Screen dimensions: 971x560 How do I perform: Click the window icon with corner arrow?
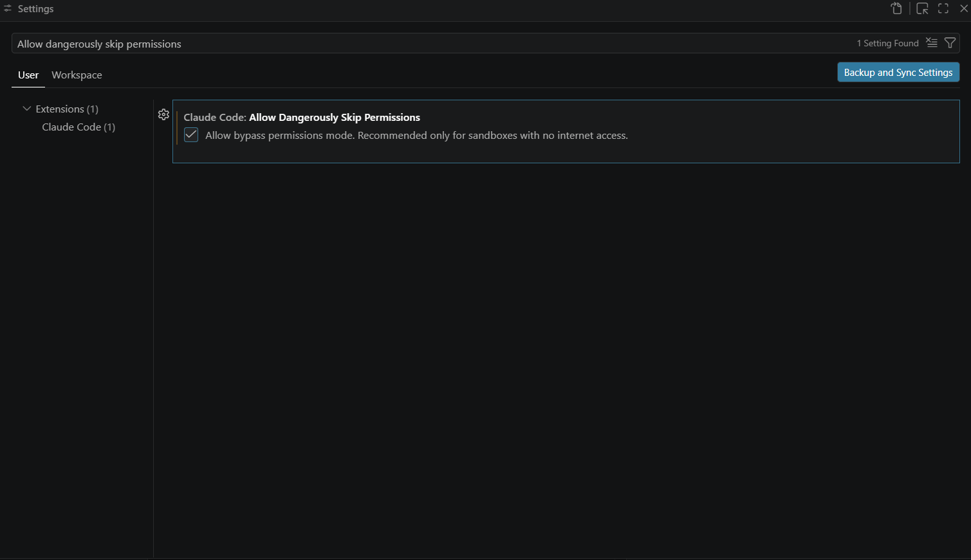click(x=922, y=8)
